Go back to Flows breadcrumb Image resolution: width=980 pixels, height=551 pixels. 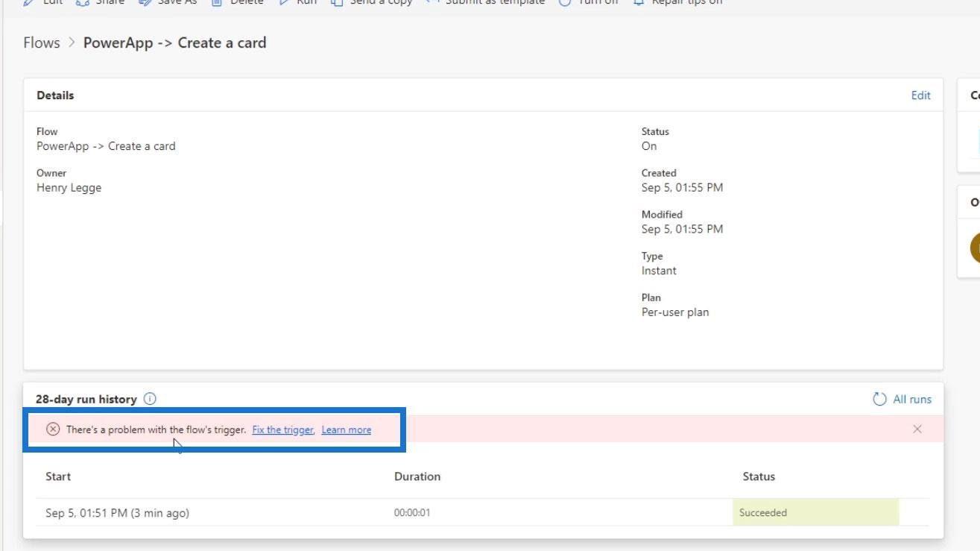click(x=41, y=42)
